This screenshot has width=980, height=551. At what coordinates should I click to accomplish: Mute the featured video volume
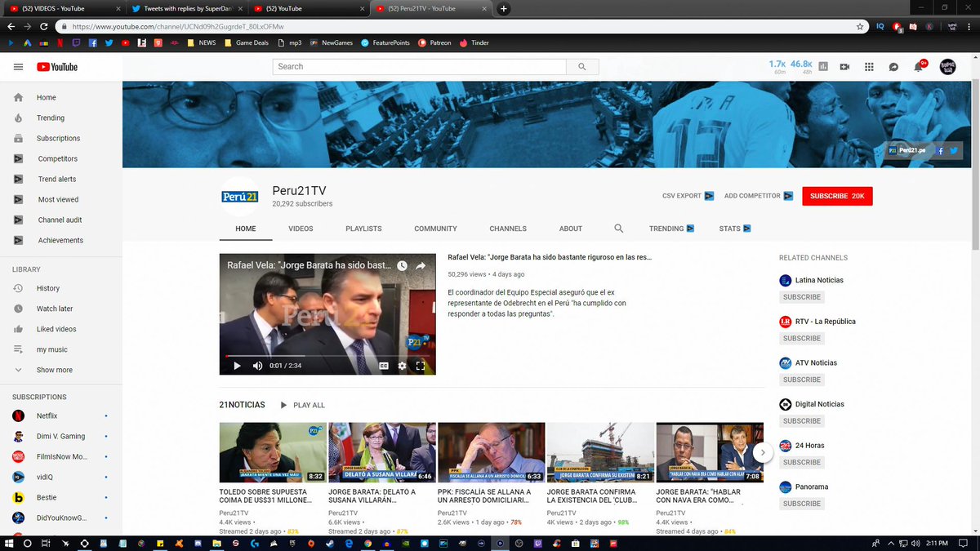click(258, 366)
